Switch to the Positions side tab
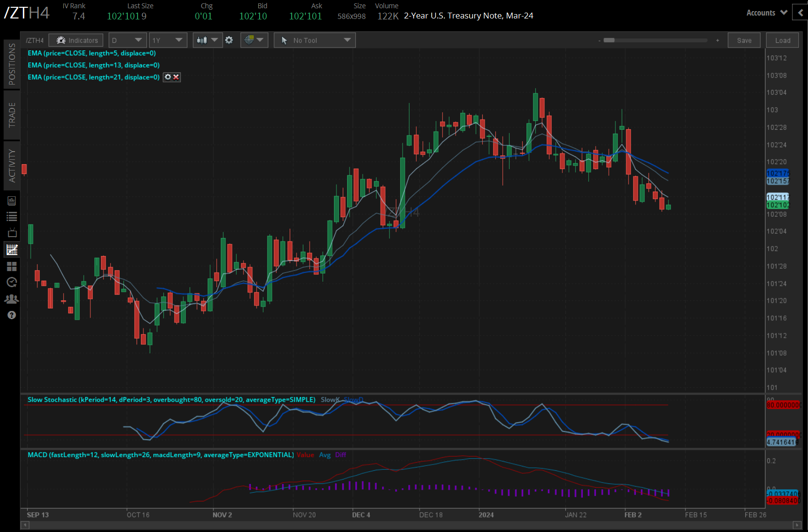 pyautogui.click(x=12, y=64)
